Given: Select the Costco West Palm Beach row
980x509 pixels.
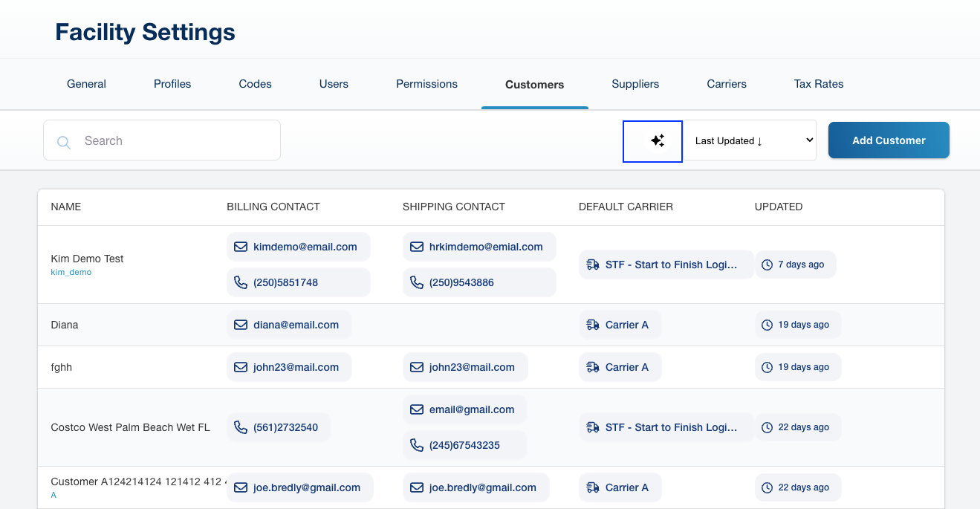Looking at the screenshot, I should pos(130,427).
